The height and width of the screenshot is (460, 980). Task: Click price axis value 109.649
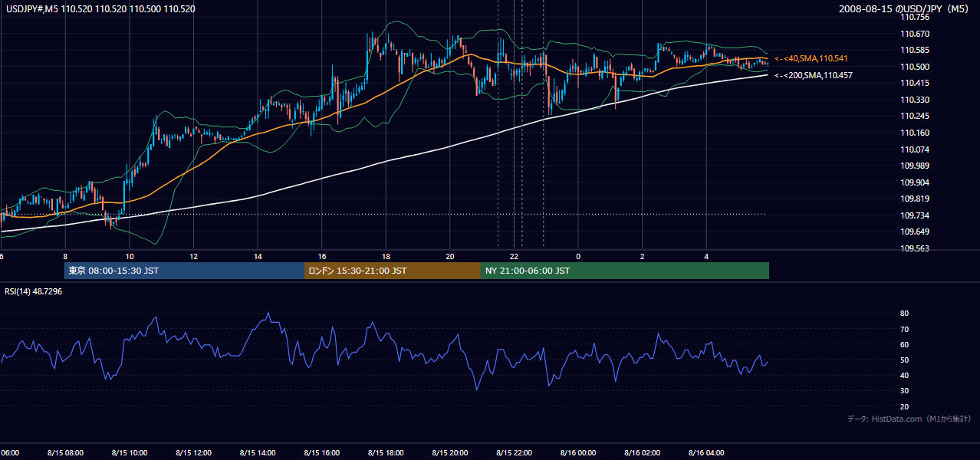914,232
